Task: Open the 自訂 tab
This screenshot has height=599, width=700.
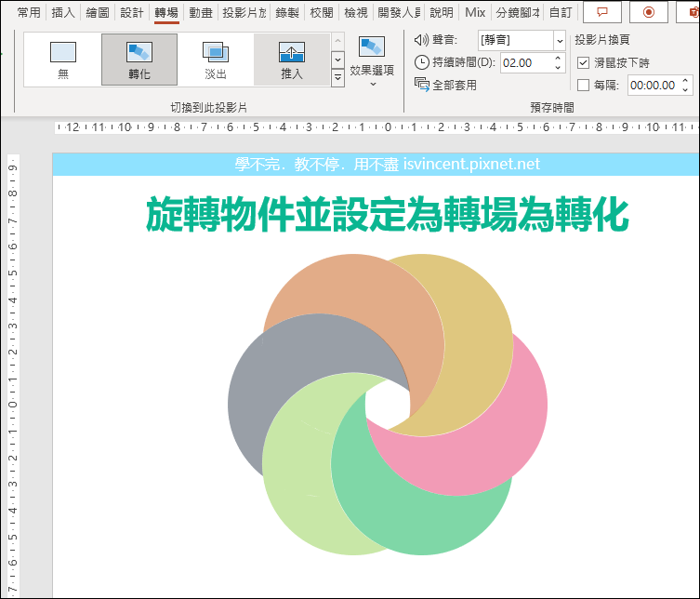Action: pyautogui.click(x=561, y=12)
